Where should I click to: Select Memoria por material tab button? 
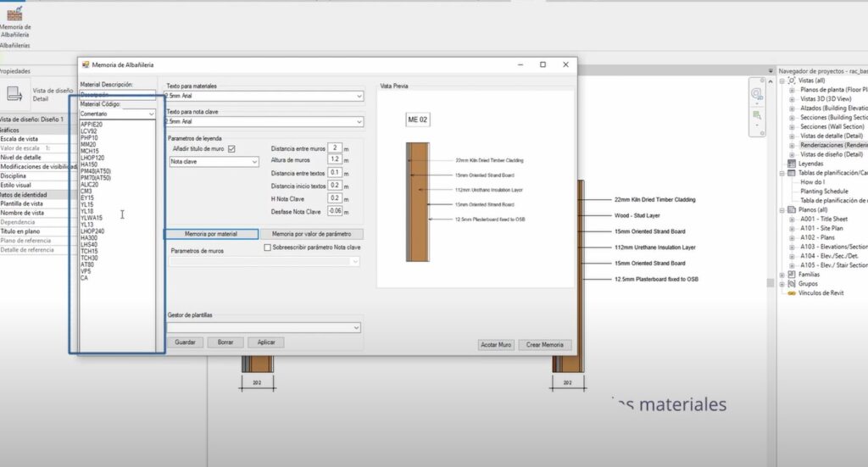tap(211, 234)
